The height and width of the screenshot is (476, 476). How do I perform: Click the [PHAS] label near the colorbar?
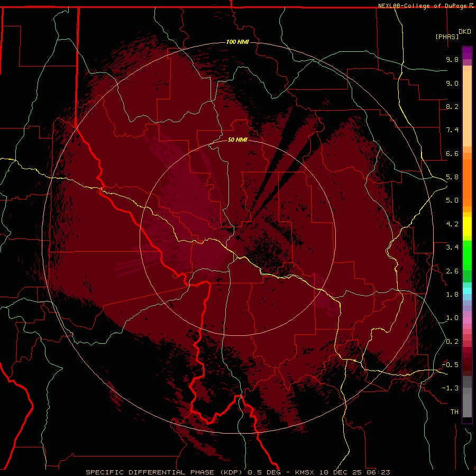(447, 36)
